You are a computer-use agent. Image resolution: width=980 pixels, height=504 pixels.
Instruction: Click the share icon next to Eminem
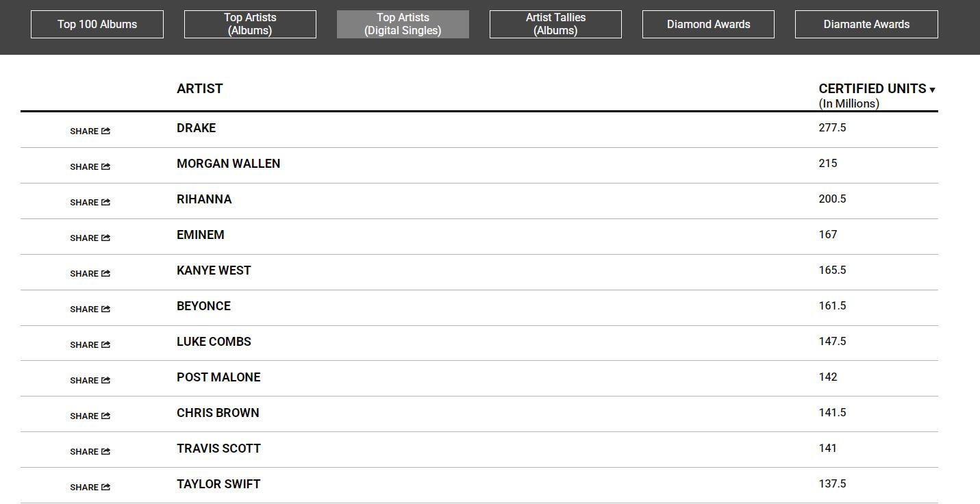coord(105,238)
